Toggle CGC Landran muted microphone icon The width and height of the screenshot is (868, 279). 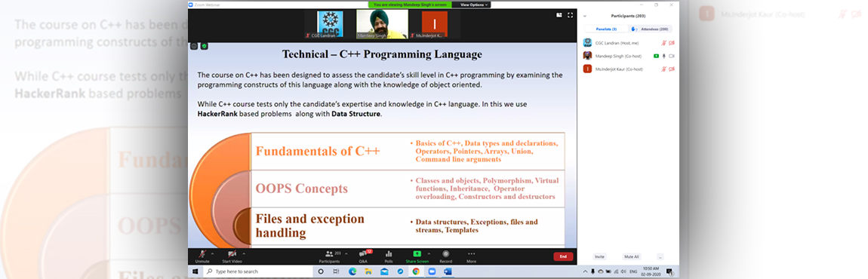(x=663, y=43)
